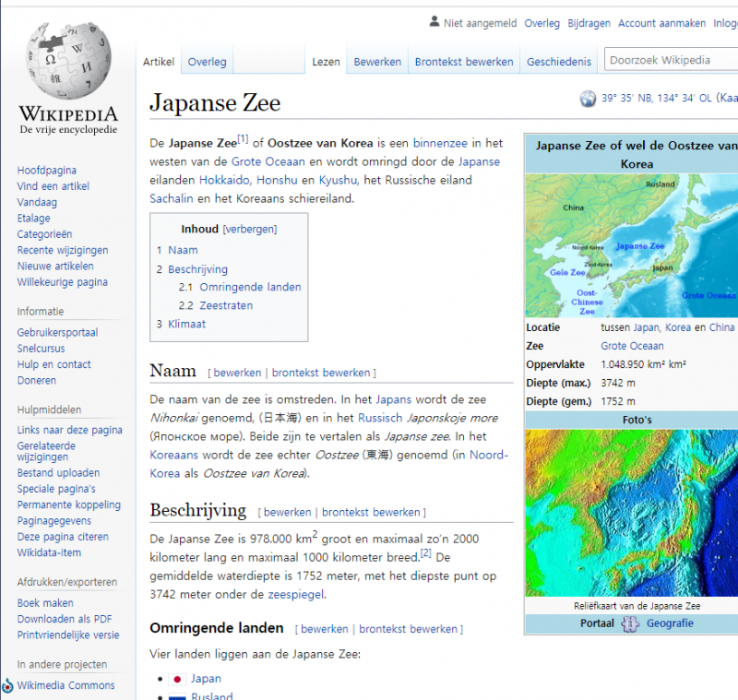The width and height of the screenshot is (738, 700).
Task: Click the globe icon next to coordinates
Action: point(588,99)
